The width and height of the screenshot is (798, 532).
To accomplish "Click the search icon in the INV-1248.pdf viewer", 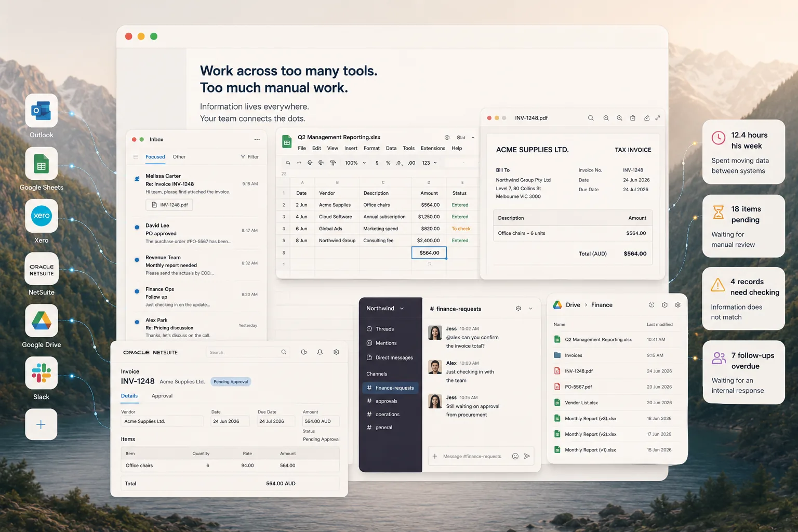I will coord(591,118).
